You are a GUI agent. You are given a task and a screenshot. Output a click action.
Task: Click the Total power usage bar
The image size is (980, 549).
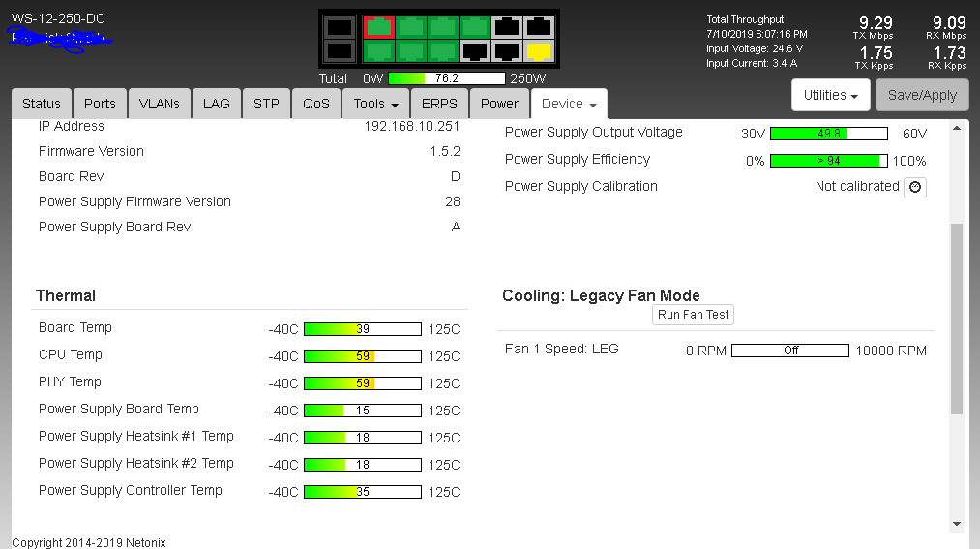[x=446, y=78]
